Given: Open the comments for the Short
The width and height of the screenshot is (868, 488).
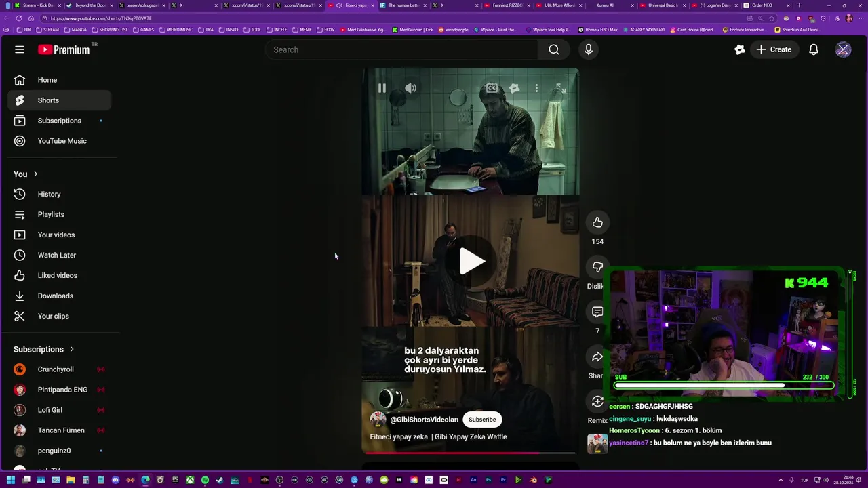Looking at the screenshot, I should [x=597, y=312].
